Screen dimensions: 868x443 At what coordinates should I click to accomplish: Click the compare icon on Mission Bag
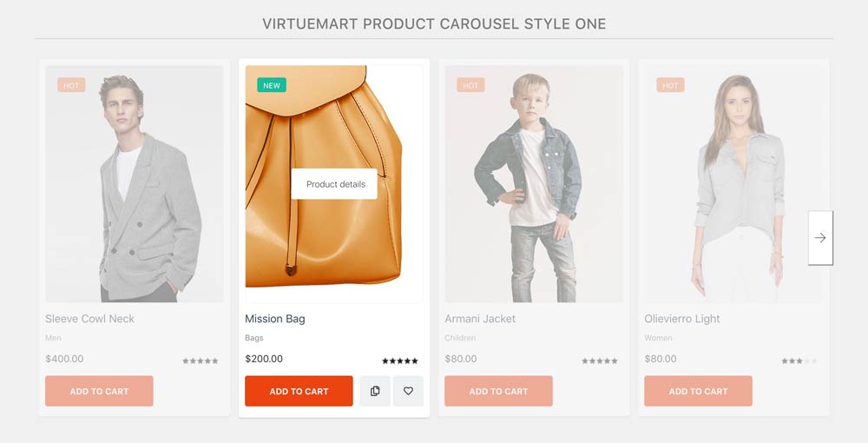click(x=375, y=391)
